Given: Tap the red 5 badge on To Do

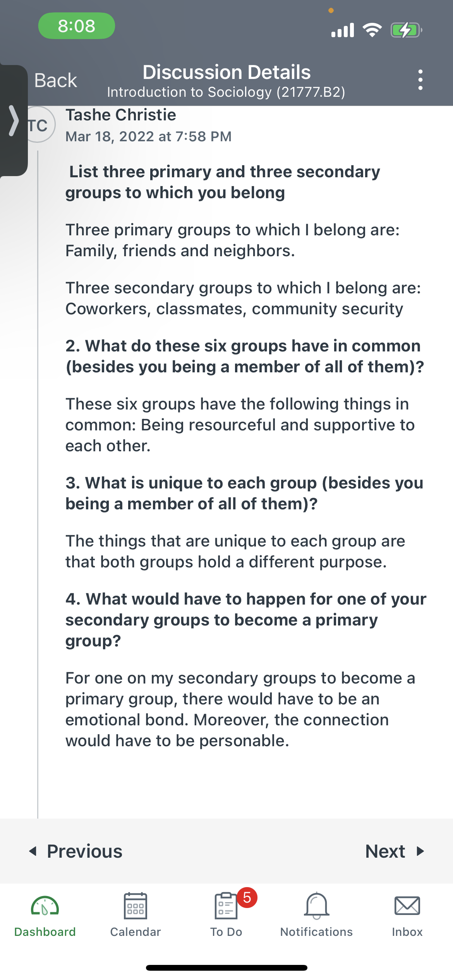Looking at the screenshot, I should coord(247,898).
